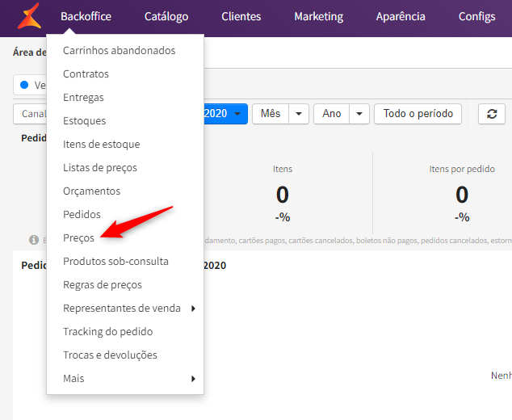
Task: Go to Entregas in the menu
Action: (83, 98)
